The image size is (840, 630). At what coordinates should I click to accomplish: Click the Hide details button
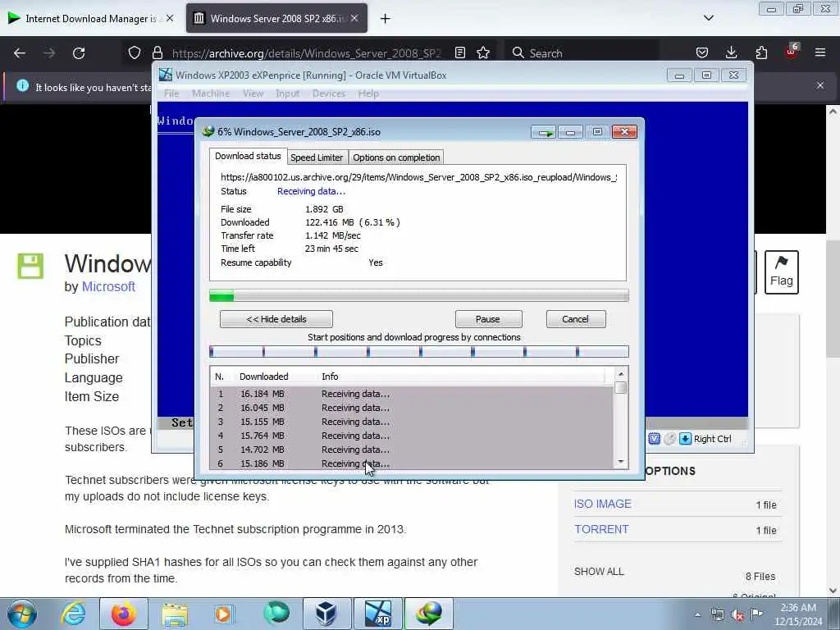pos(276,319)
